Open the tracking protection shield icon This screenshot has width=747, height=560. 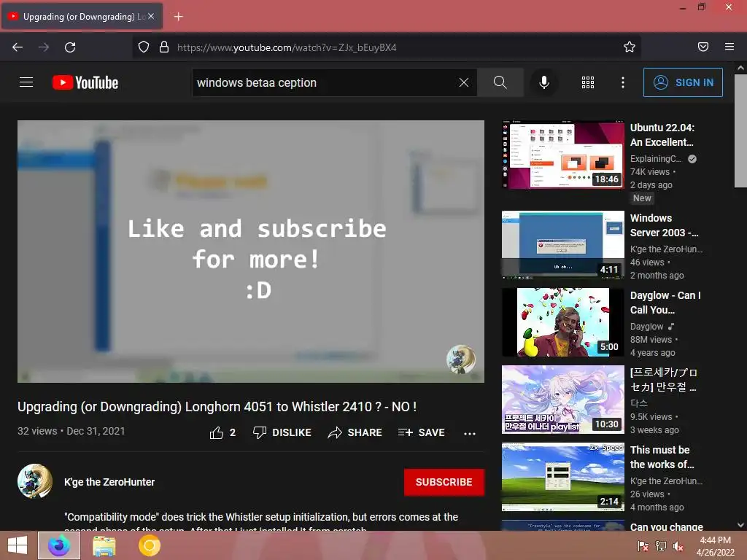144,47
